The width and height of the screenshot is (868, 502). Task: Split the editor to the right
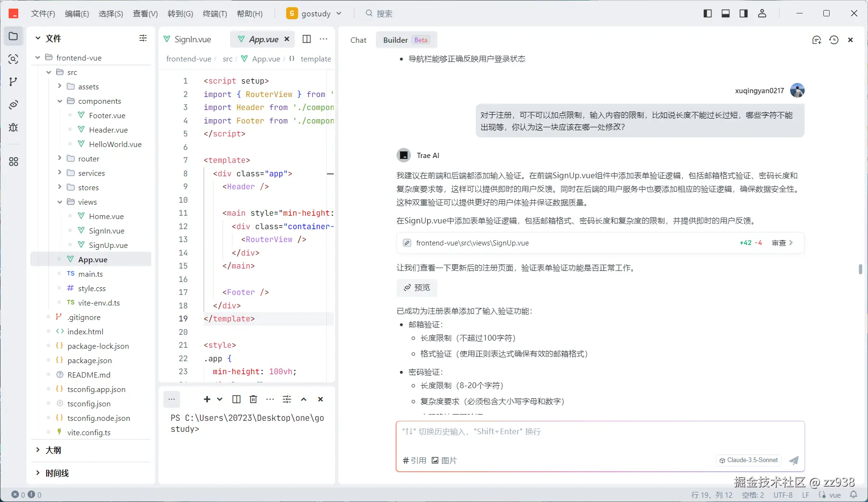tap(307, 39)
